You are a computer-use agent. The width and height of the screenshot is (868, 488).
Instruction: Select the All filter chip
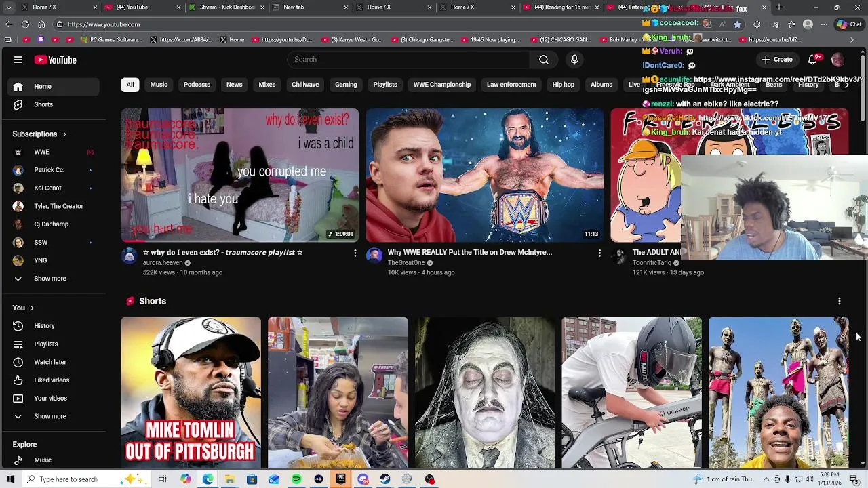coord(130,85)
